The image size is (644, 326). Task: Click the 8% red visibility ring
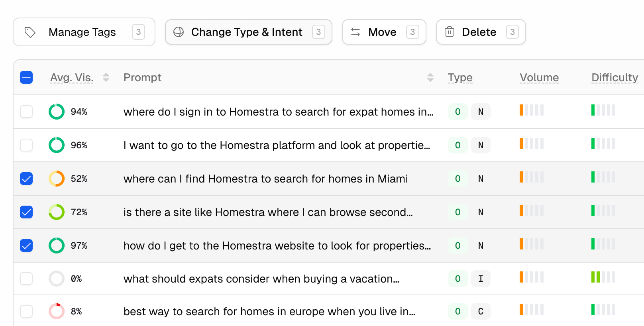point(57,311)
